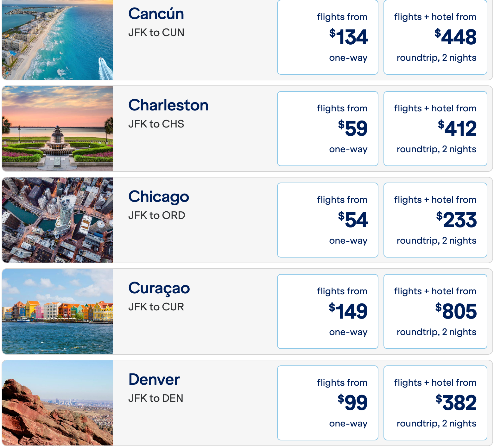Open Charleston flights + hotel $412 package
Image resolution: width=494 pixels, height=448 pixels.
435,128
